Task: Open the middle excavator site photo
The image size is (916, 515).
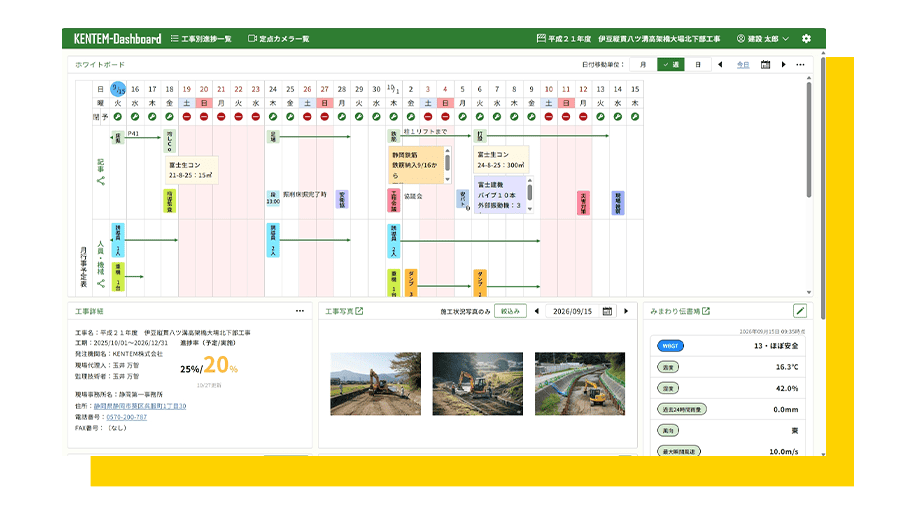Action: [x=478, y=384]
